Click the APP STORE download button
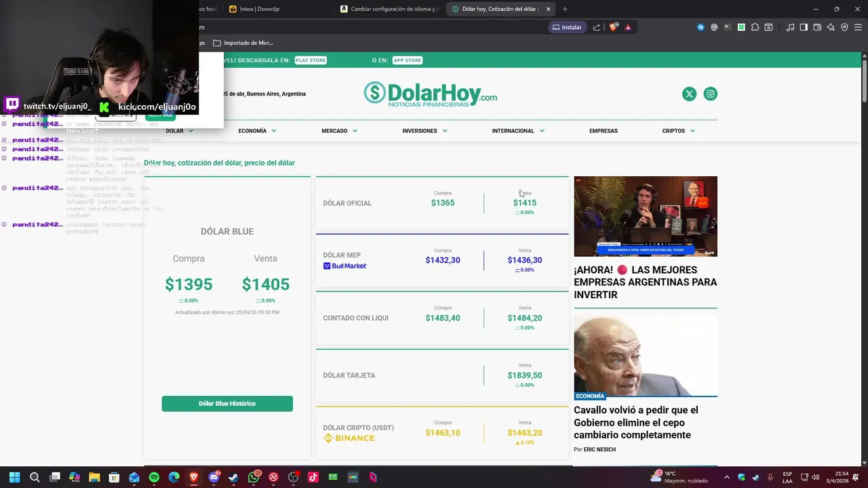Image resolution: width=868 pixels, height=488 pixels. tap(408, 60)
